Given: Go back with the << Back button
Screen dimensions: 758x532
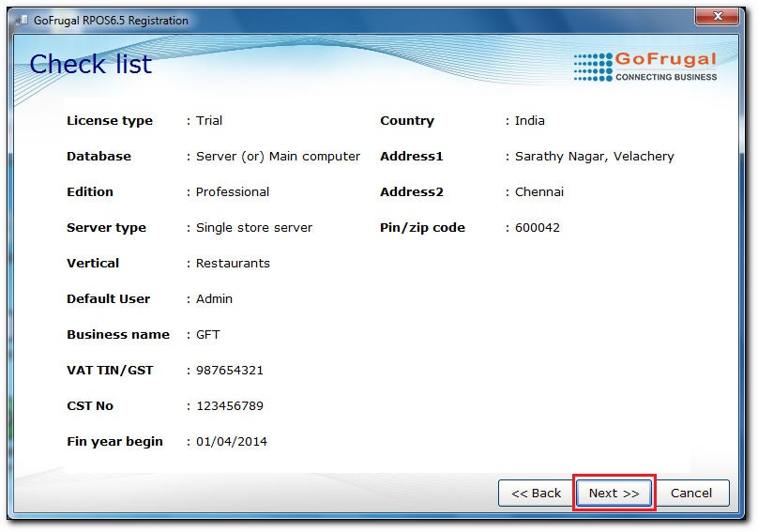Looking at the screenshot, I should tap(536, 493).
